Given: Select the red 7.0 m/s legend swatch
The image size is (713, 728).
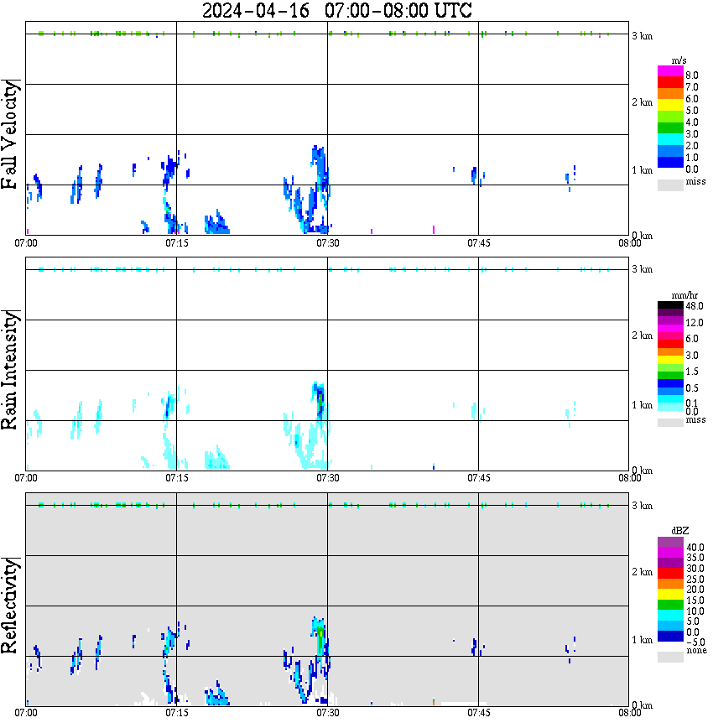Looking at the screenshot, I should pos(670,83).
